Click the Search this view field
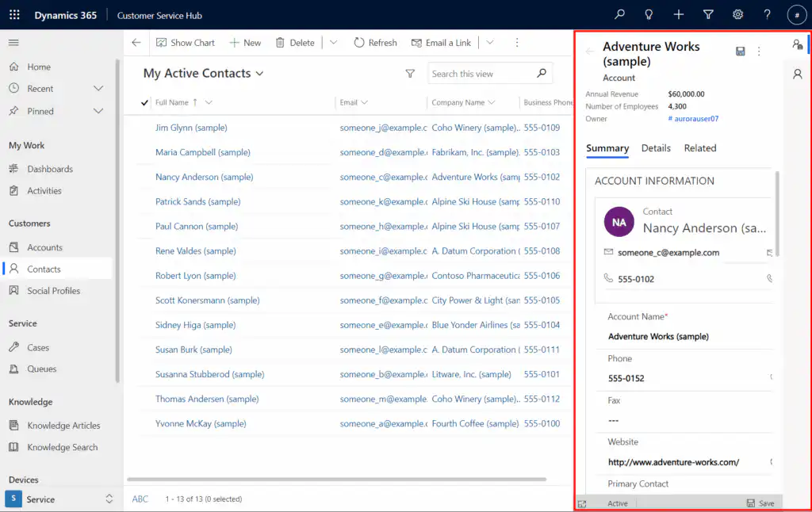This screenshot has width=812, height=512. click(480, 74)
